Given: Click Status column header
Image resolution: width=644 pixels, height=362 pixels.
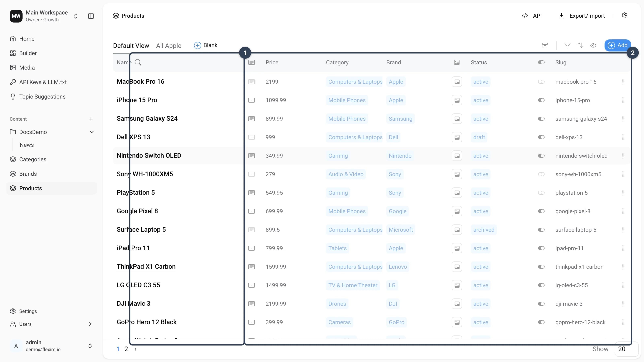Looking at the screenshot, I should (479, 63).
